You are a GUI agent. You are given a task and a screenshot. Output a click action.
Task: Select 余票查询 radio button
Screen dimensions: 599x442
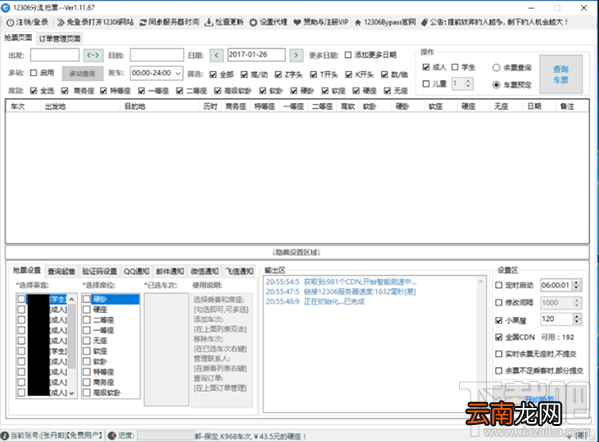coord(496,68)
